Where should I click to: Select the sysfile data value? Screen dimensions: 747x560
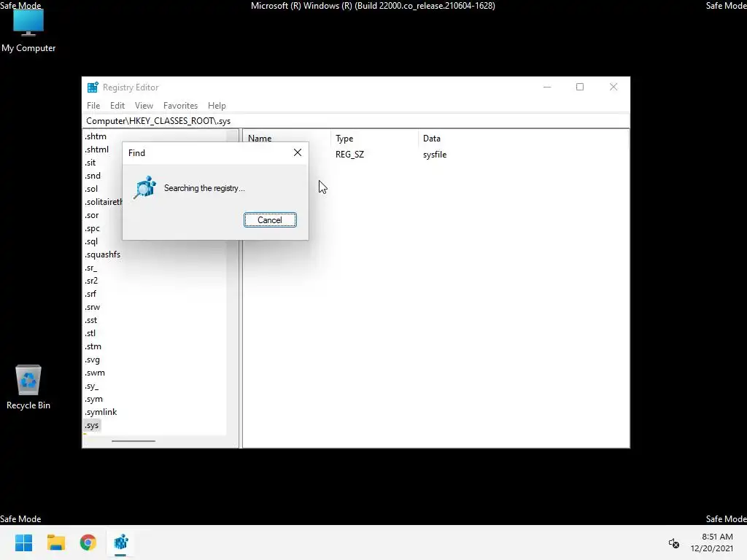(x=435, y=155)
